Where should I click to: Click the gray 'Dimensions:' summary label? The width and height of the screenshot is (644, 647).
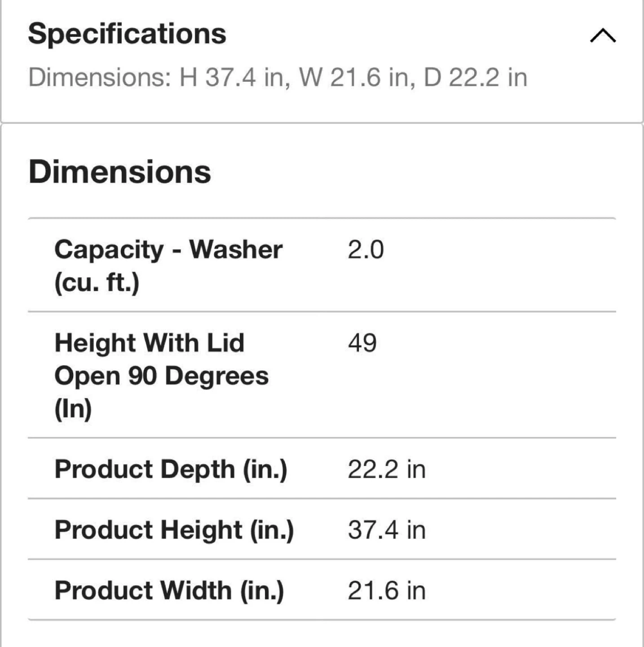click(100, 77)
